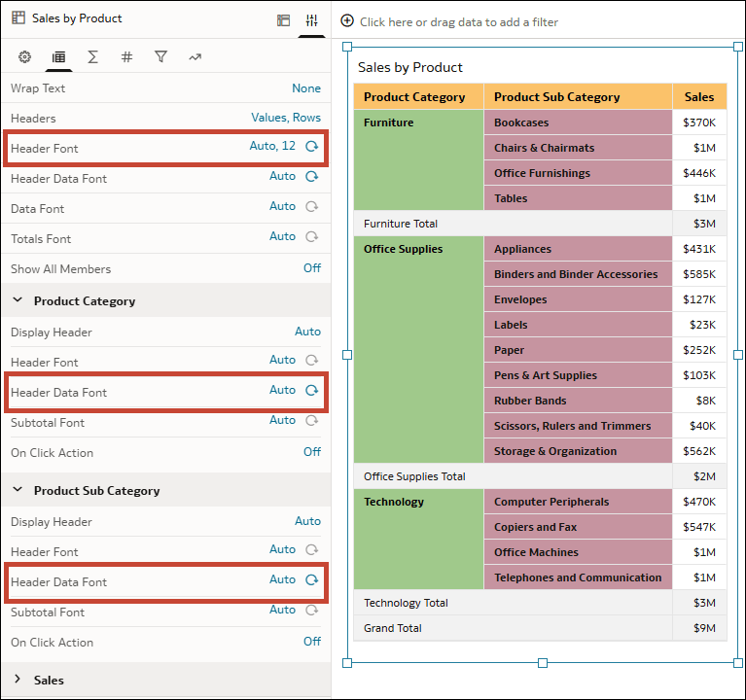
Task: Open the Values sigma tab
Action: point(92,57)
